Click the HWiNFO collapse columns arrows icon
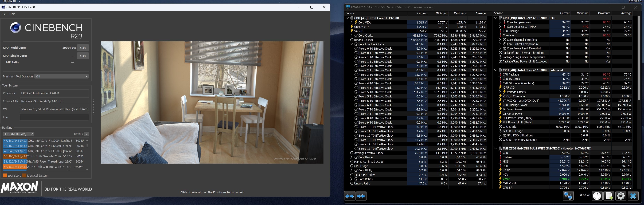The height and width of the screenshot is (205, 644). [x=361, y=196]
